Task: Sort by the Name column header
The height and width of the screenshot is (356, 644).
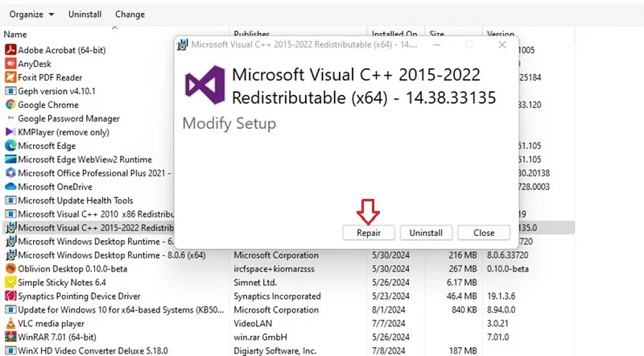Action: click(x=15, y=34)
